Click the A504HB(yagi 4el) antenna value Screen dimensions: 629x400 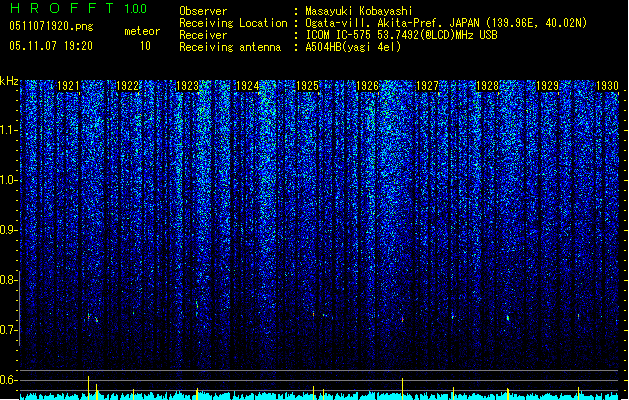tap(353, 47)
